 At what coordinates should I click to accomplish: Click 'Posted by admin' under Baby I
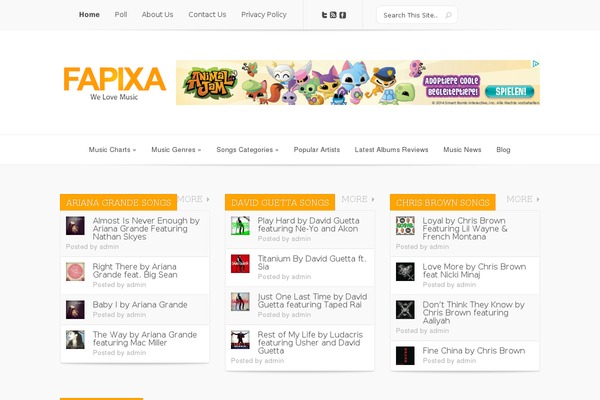pos(119,315)
